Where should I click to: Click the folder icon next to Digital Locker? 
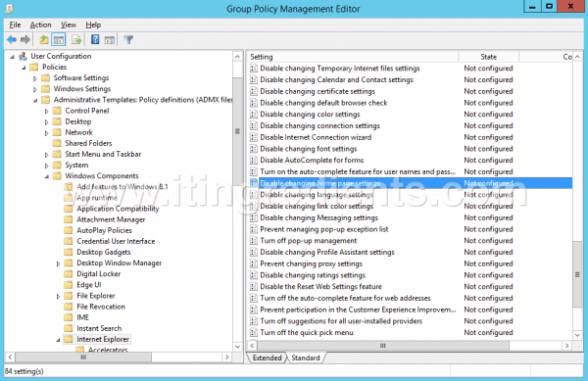pos(69,274)
